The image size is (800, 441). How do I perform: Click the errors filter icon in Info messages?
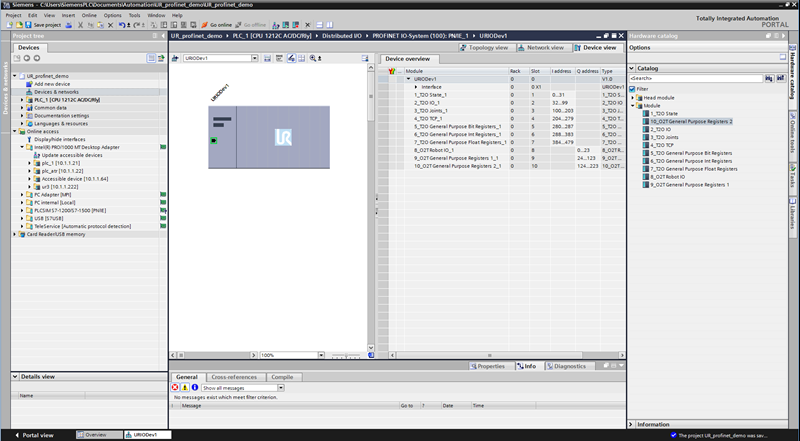(x=175, y=387)
